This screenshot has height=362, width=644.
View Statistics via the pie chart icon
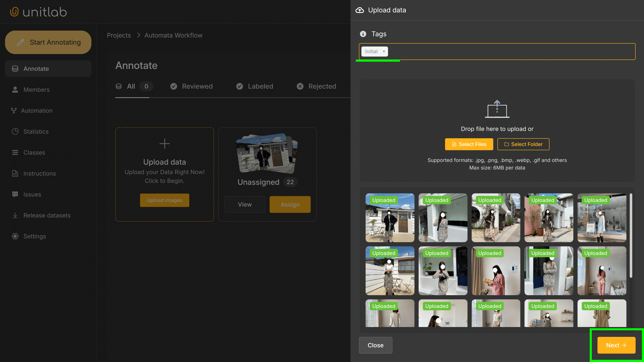pyautogui.click(x=15, y=131)
